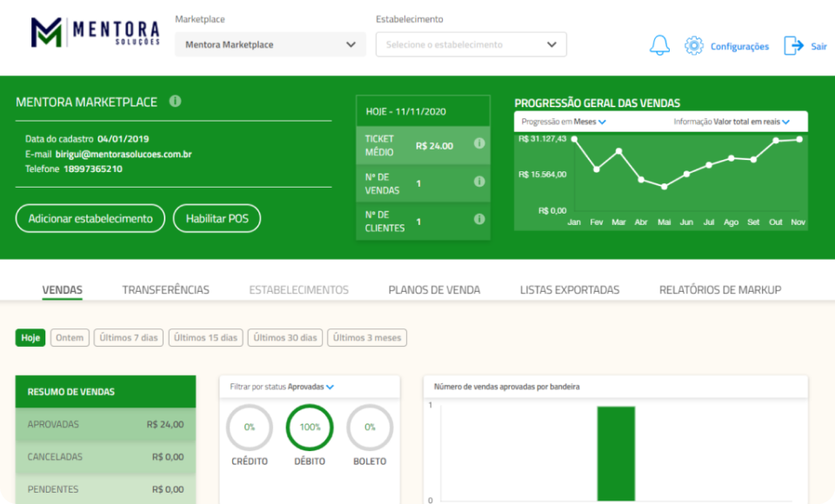
Task: Expand Informação Valor total em reais selector
Action: (731, 122)
